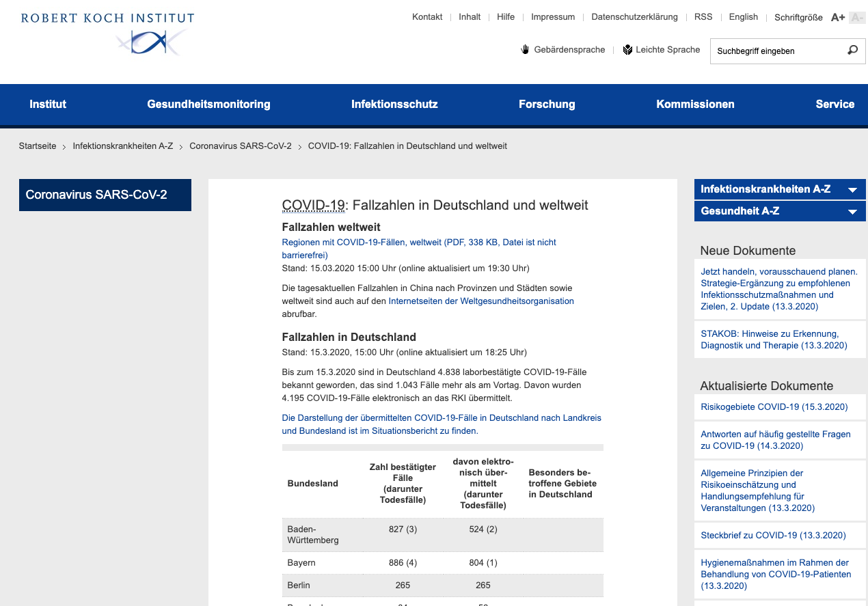Click the Robert Koch Institut logo
This screenshot has width=868, height=606.
(107, 33)
